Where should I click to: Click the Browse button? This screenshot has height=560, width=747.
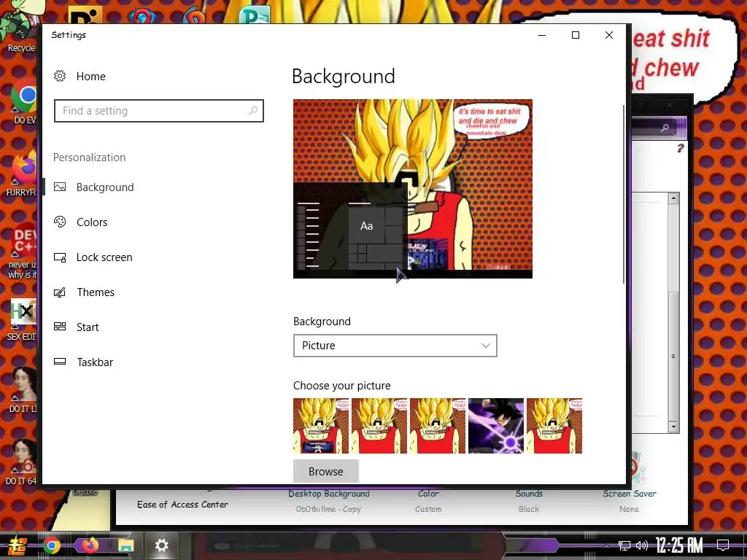coord(326,472)
